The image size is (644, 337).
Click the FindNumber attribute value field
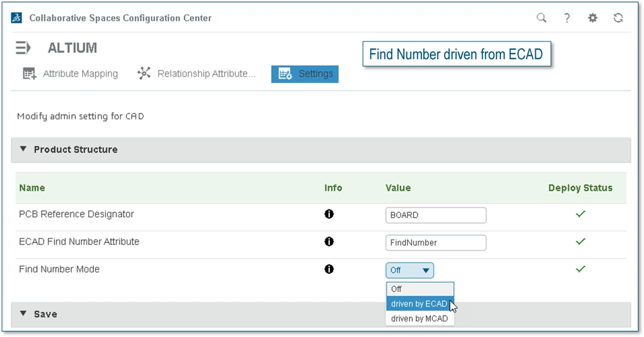pyautogui.click(x=436, y=242)
